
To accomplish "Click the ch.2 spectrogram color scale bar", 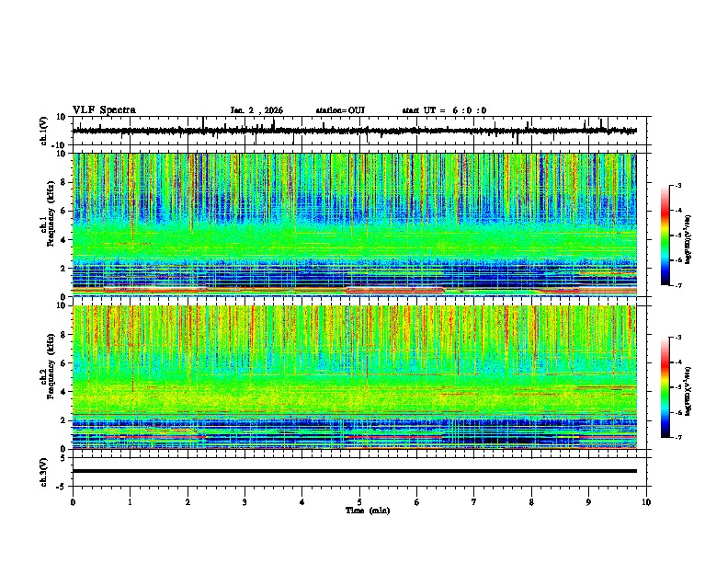I will pos(665,387).
